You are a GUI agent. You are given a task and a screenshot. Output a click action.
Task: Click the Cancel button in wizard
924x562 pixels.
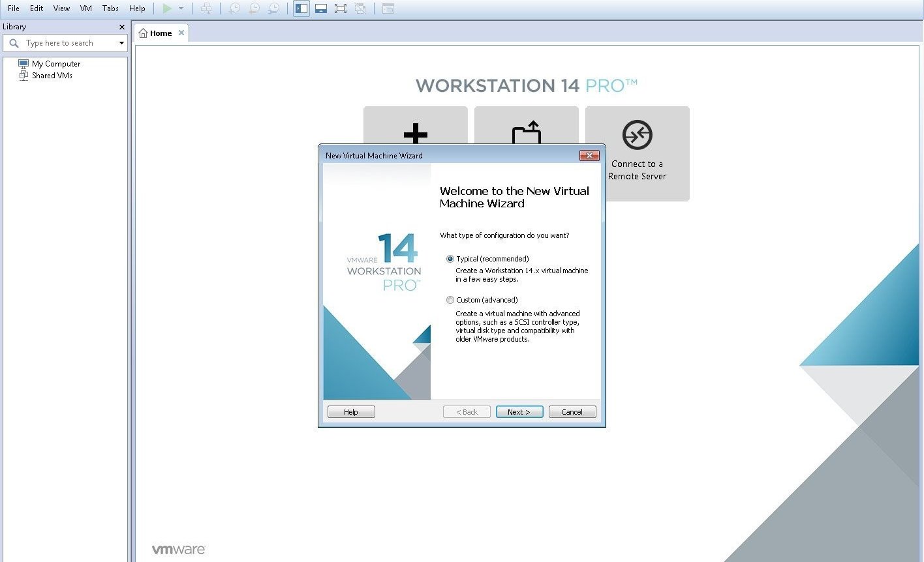(572, 412)
